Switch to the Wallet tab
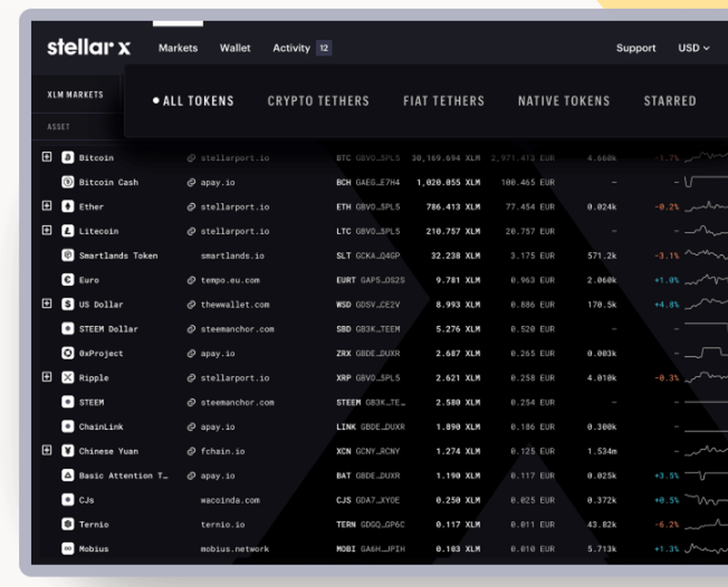Viewport: 728px width, 587px height. [x=234, y=47]
